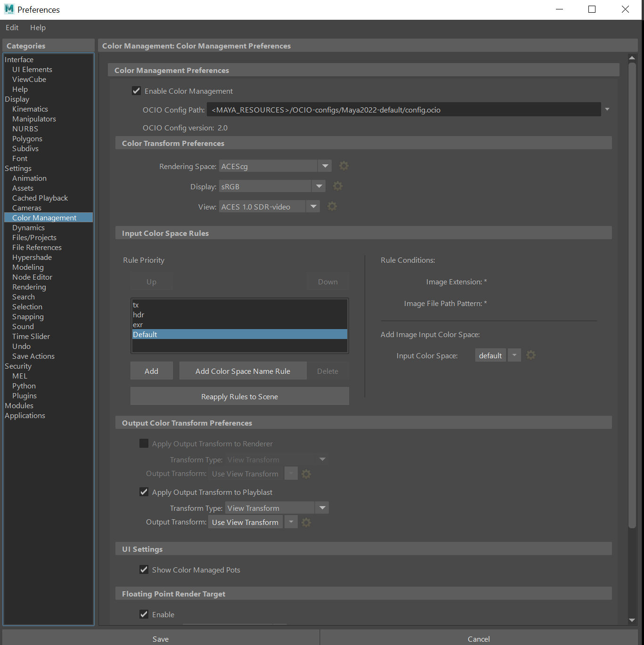Open Rendering Space ACEScg dropdown

coord(325,166)
